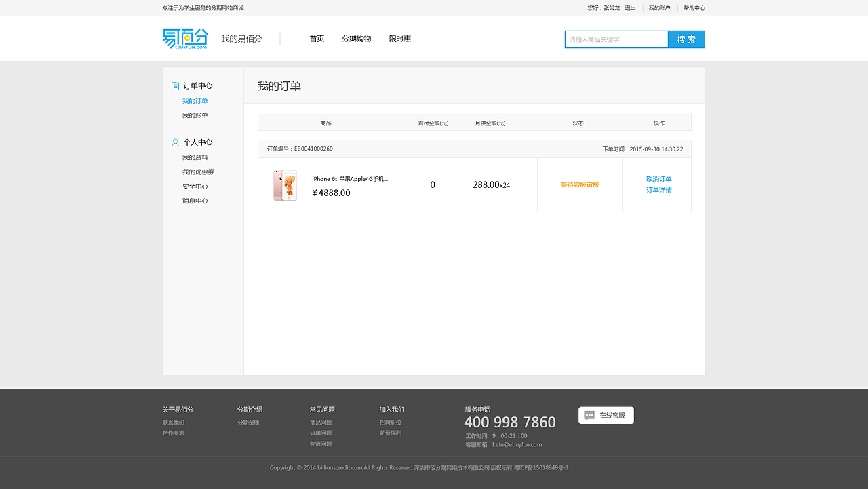
Task: Select 我的订单 in the sidebar
Action: pos(195,100)
